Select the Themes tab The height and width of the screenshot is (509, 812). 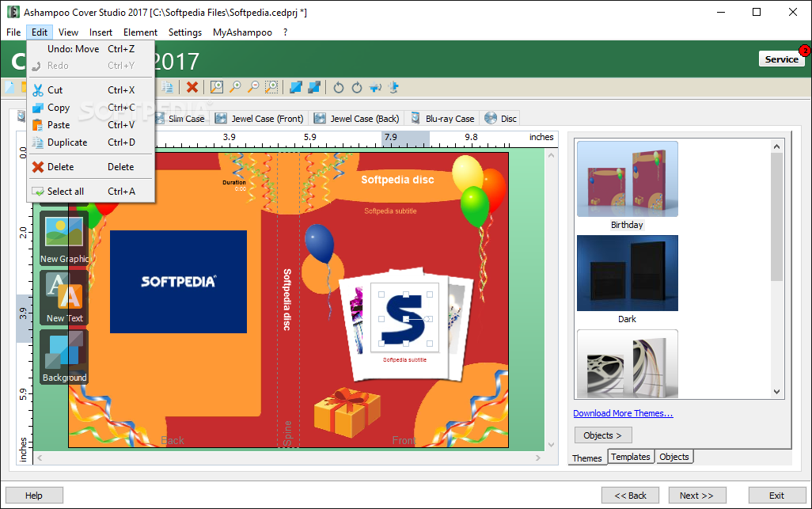tap(587, 458)
